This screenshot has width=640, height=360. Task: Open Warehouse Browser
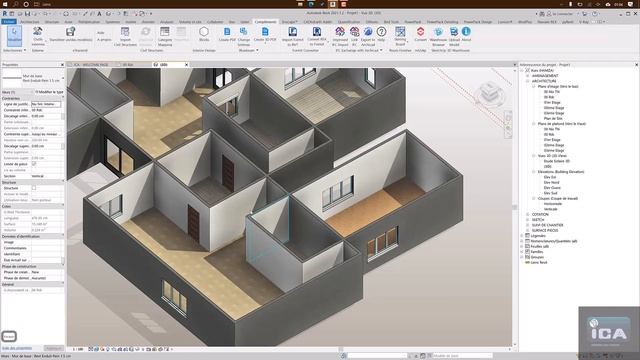tap(438, 36)
